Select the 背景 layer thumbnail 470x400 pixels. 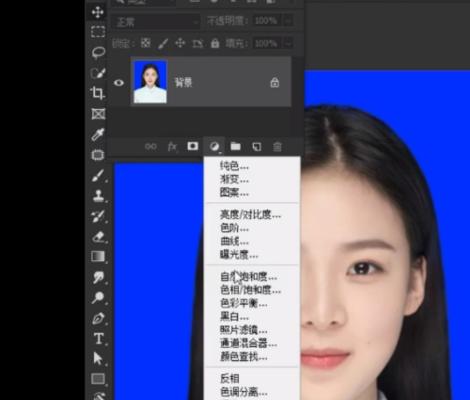(x=150, y=82)
